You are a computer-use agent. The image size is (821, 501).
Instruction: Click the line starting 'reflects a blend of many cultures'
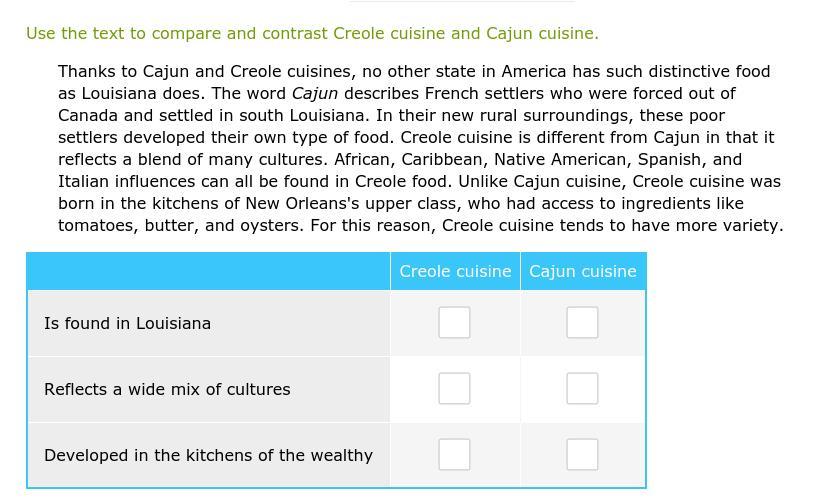(400, 160)
